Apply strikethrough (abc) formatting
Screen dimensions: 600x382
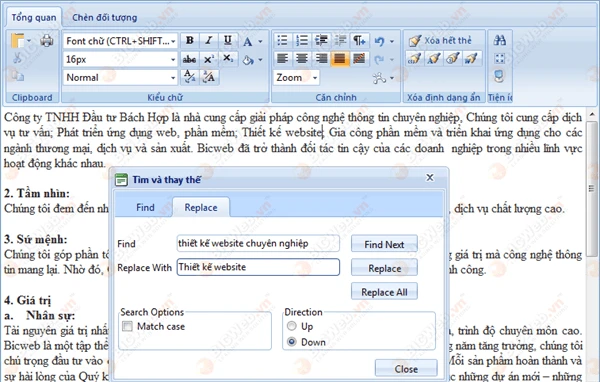click(x=189, y=59)
